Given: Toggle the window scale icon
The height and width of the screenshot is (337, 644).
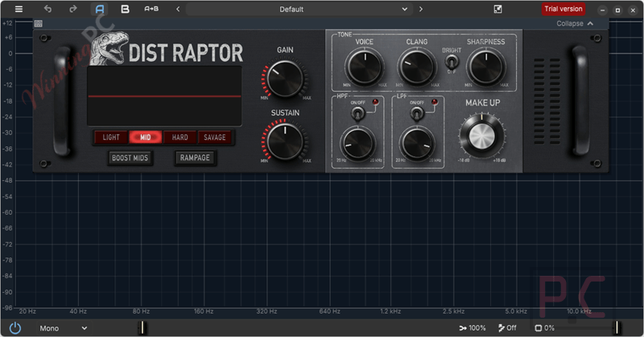Looking at the screenshot, I should pos(497,9).
